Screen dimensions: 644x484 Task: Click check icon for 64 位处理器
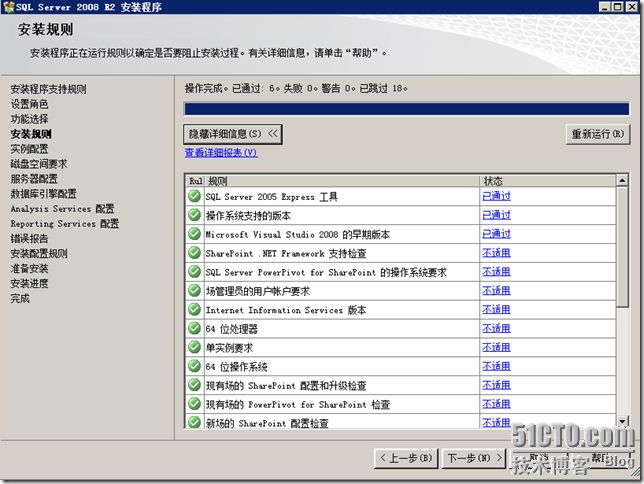coord(194,328)
